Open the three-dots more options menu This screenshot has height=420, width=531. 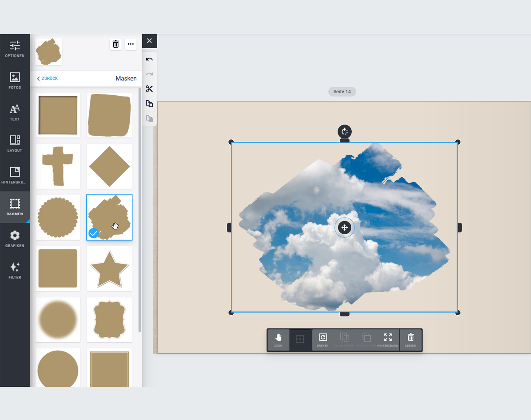[131, 44]
